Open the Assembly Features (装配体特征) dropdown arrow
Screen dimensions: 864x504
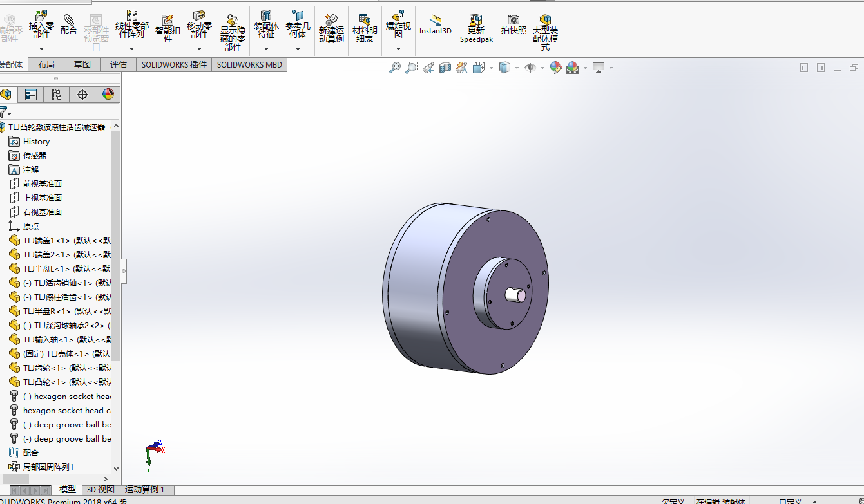pyautogui.click(x=266, y=49)
